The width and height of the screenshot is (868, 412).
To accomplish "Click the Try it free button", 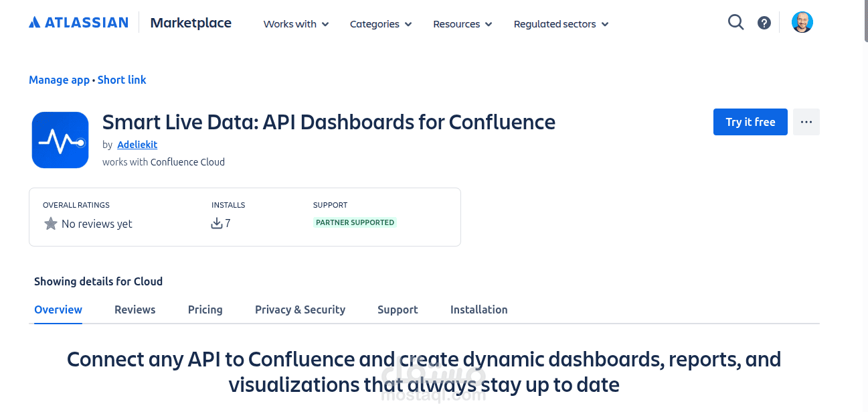I will [750, 122].
